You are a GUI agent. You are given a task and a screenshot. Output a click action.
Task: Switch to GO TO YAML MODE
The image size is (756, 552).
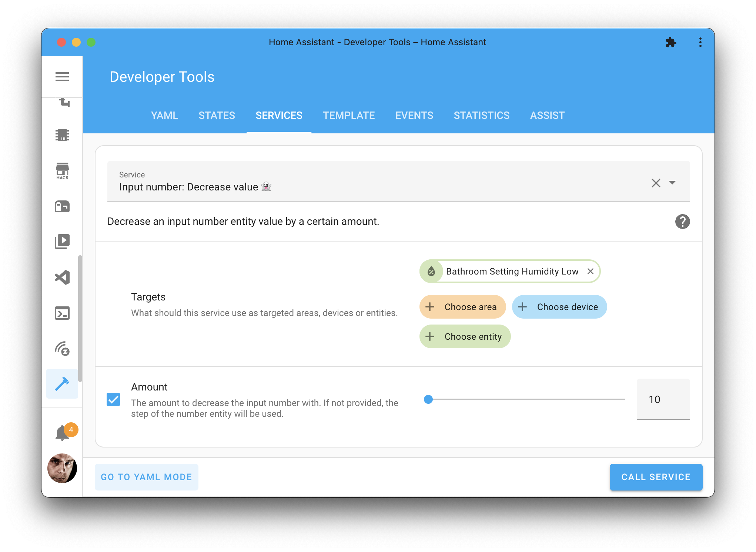146,477
